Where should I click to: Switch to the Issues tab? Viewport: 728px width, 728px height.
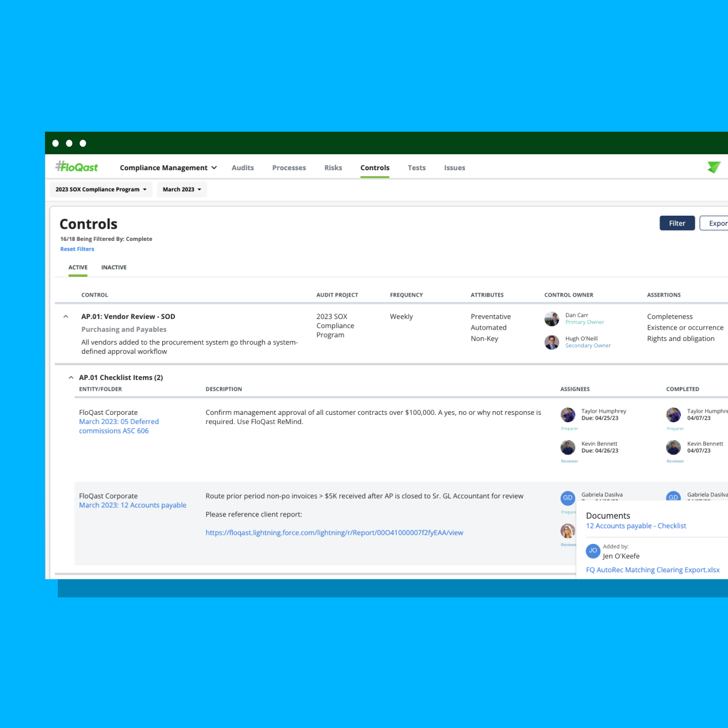(x=454, y=168)
